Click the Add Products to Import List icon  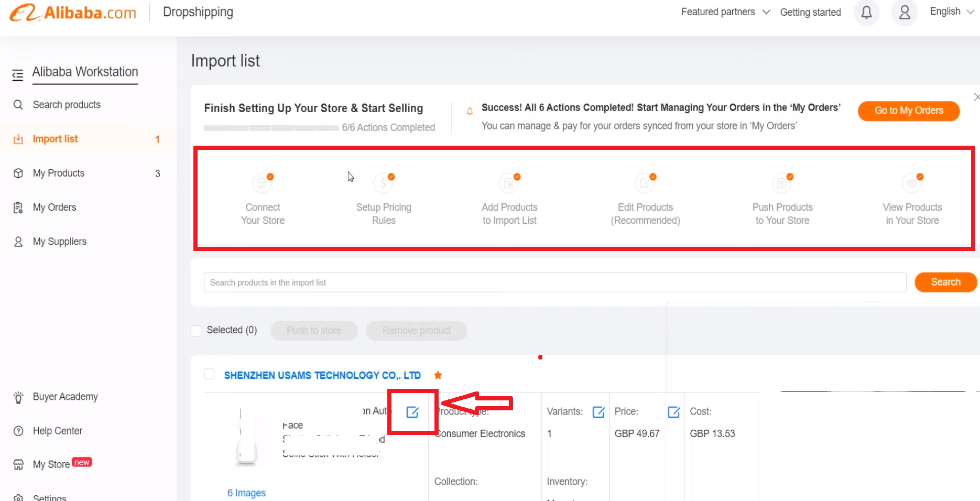click(x=509, y=183)
